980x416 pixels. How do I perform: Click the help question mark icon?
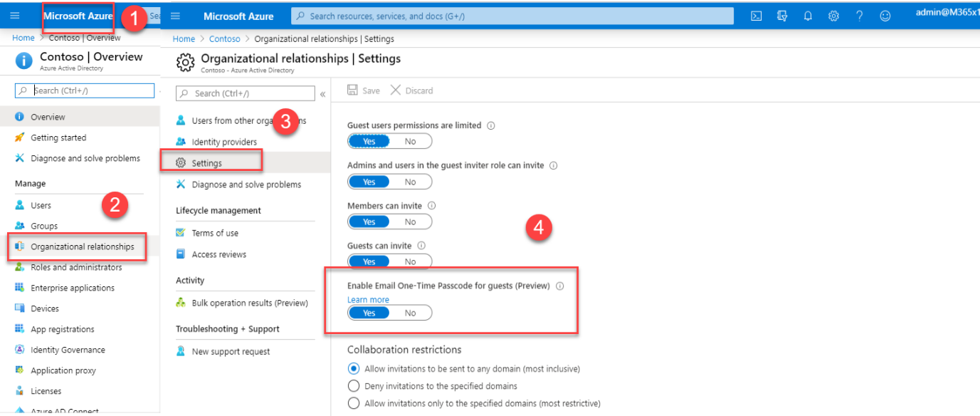coord(859,16)
